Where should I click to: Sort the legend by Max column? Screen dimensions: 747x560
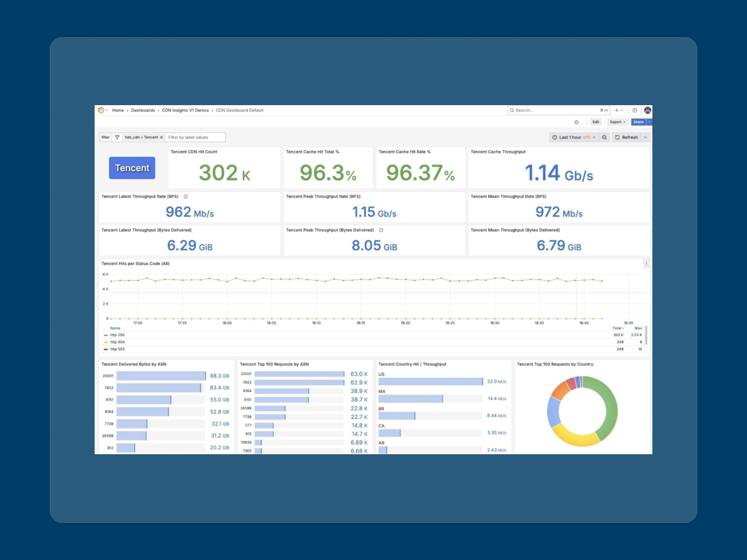click(x=638, y=328)
